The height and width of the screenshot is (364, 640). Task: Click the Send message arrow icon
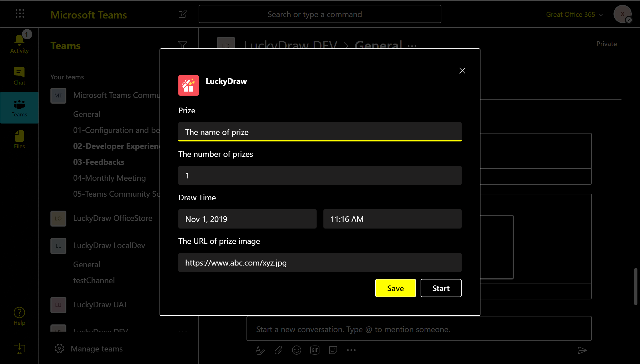[582, 350]
